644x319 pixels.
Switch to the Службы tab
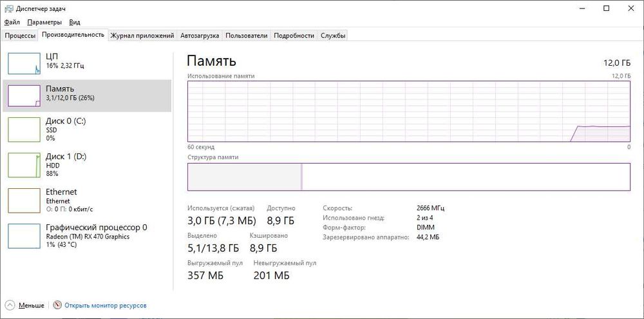pyautogui.click(x=333, y=35)
